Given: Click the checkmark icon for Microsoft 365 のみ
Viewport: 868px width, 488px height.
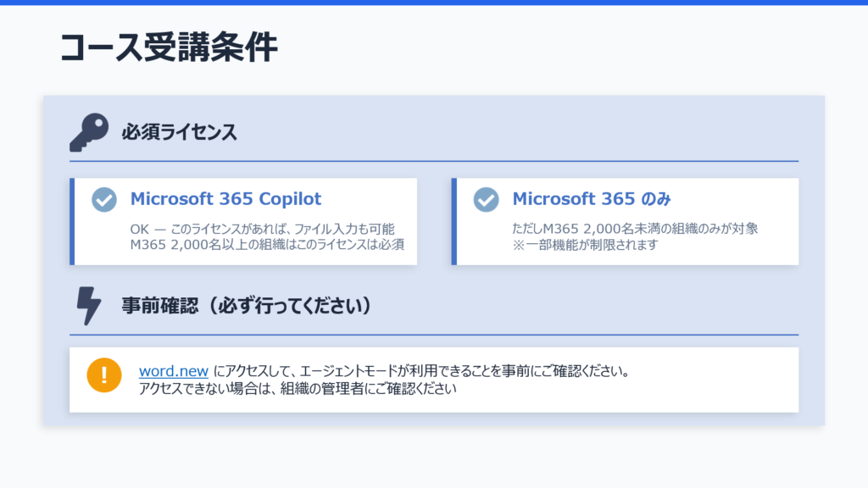Looking at the screenshot, I should click(486, 199).
